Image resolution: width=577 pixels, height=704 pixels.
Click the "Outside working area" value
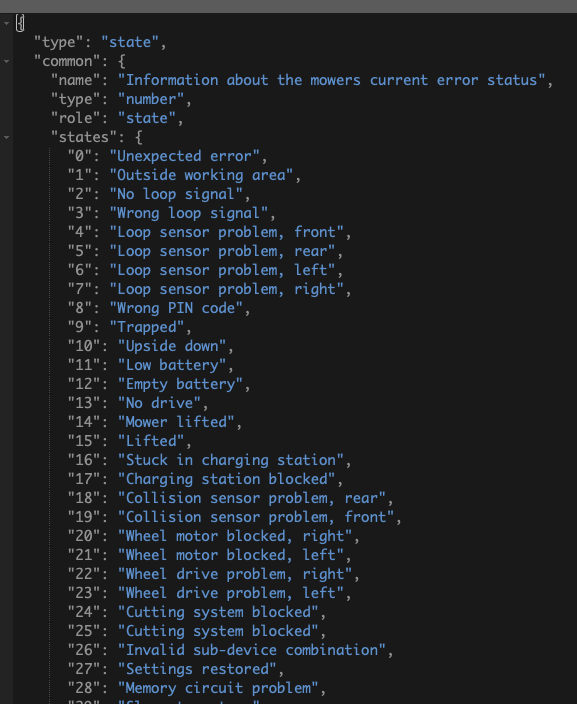(201, 175)
